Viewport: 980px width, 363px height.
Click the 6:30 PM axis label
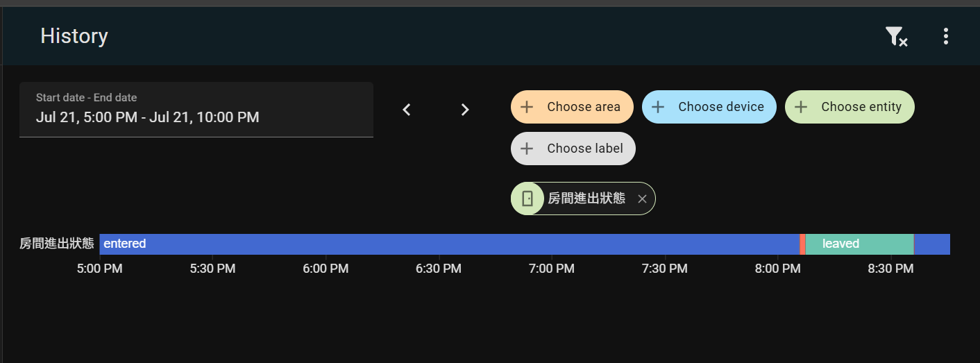pos(439,269)
